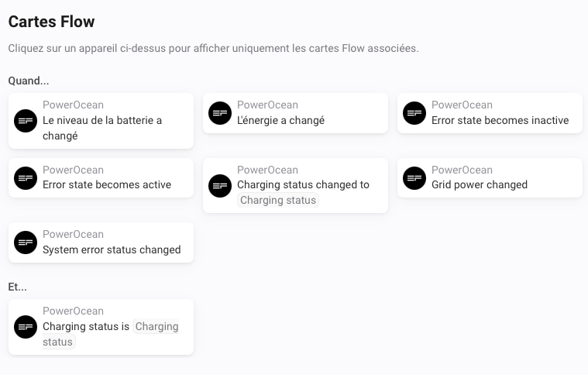Choose the "System error status changed" text
588x375 pixels.
112,249
